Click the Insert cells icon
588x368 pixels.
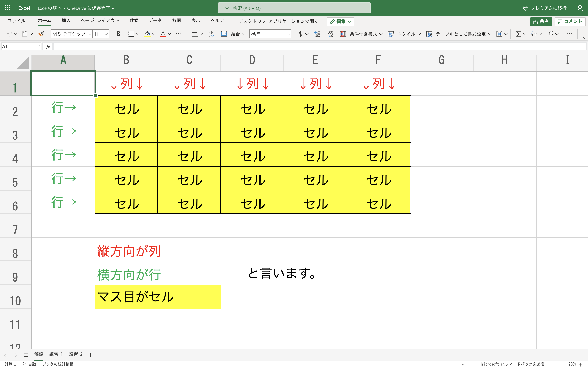click(499, 34)
